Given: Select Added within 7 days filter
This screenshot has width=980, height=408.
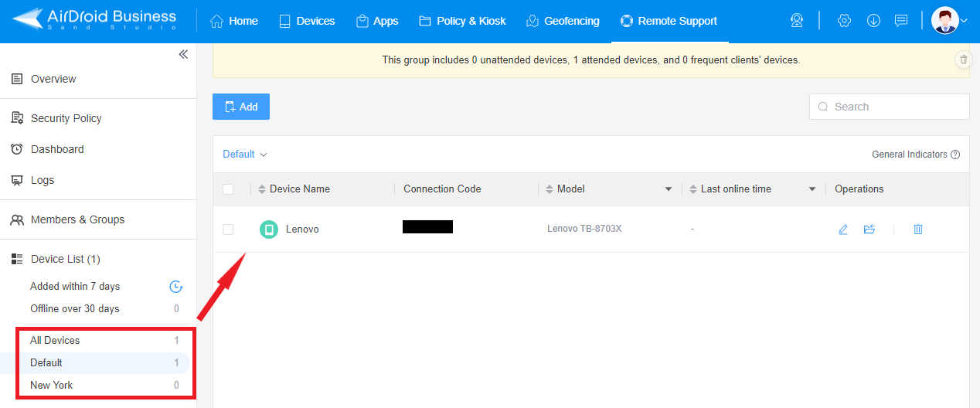Looking at the screenshot, I should pos(75,286).
